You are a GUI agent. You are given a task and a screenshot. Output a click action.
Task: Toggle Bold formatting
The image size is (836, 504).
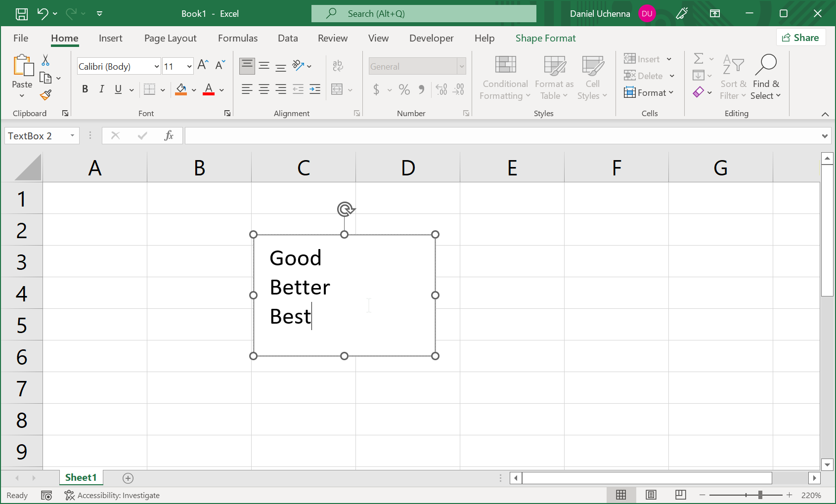pos(85,89)
